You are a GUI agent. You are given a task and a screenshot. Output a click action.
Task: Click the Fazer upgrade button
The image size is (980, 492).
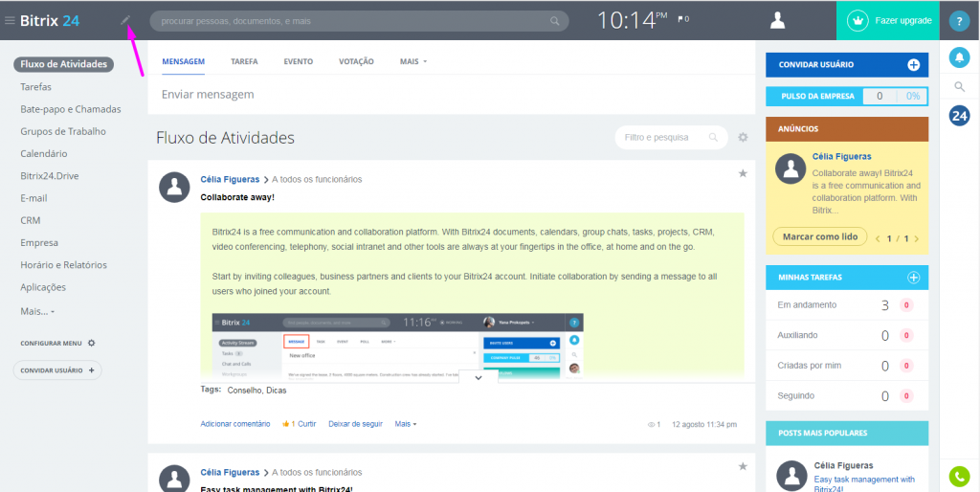(888, 21)
